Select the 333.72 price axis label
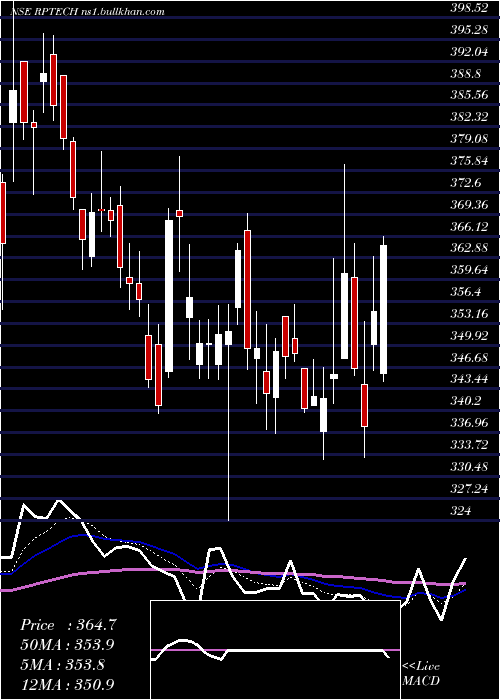Viewport: 500px width, 700px height. click(469, 445)
